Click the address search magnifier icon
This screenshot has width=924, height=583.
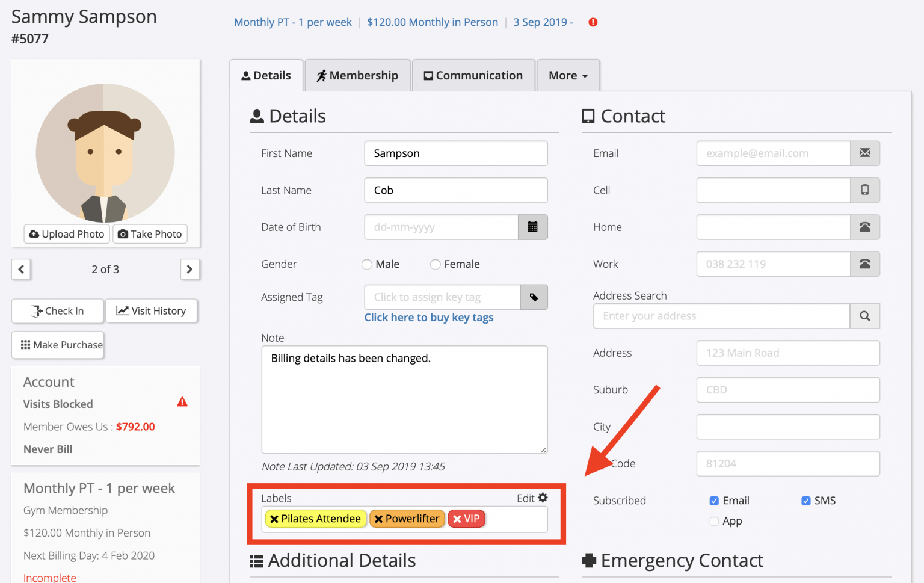point(865,316)
